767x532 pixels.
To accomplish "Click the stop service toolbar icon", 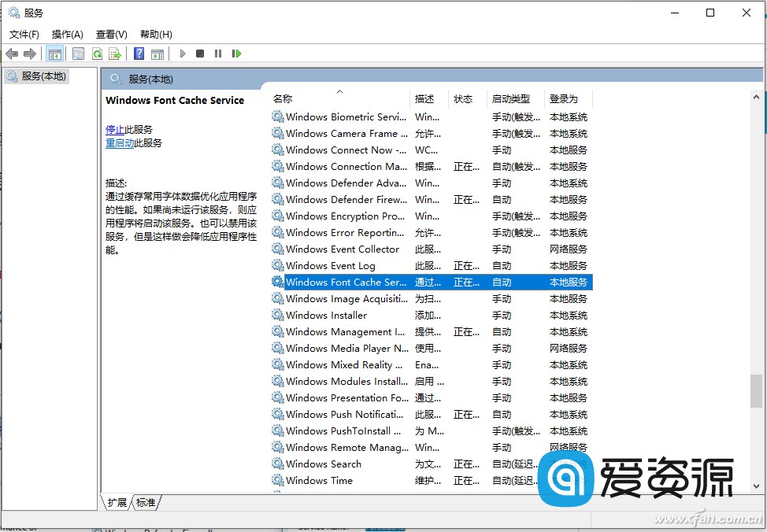I will pyautogui.click(x=200, y=53).
